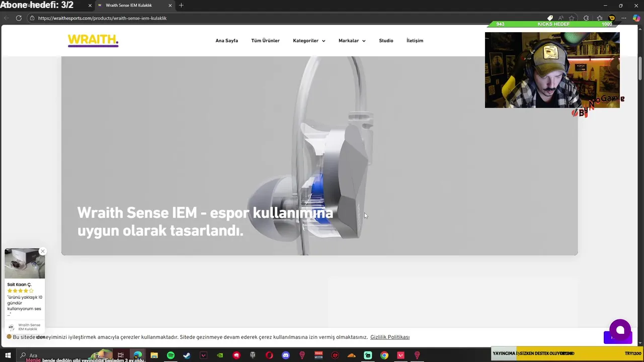Open the Windows Start menu
The height and width of the screenshot is (362, 644).
pos(8,355)
